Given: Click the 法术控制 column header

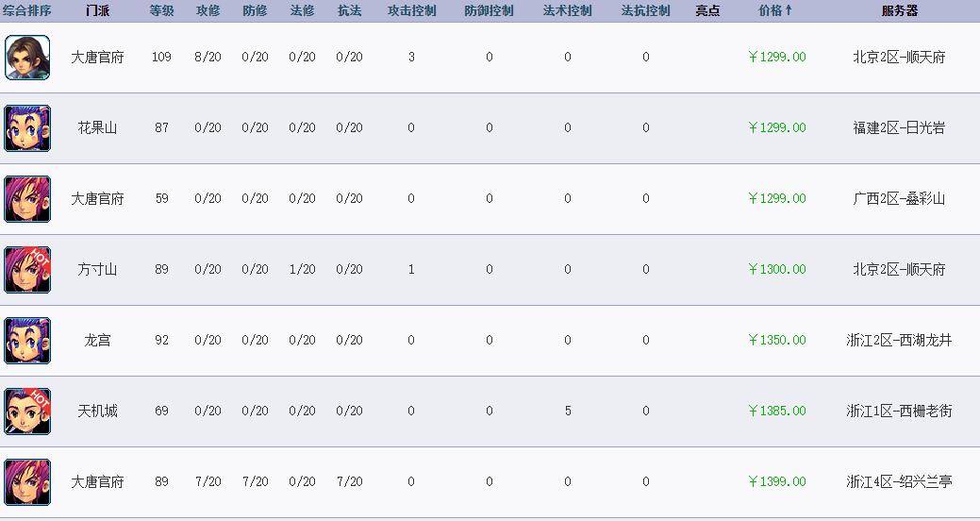Looking at the screenshot, I should click(x=567, y=11).
